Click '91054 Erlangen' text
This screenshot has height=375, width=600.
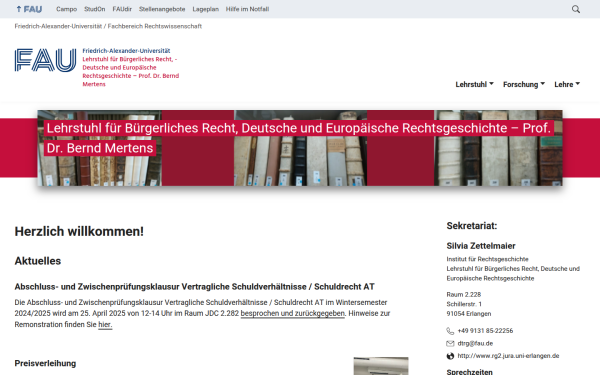469,314
